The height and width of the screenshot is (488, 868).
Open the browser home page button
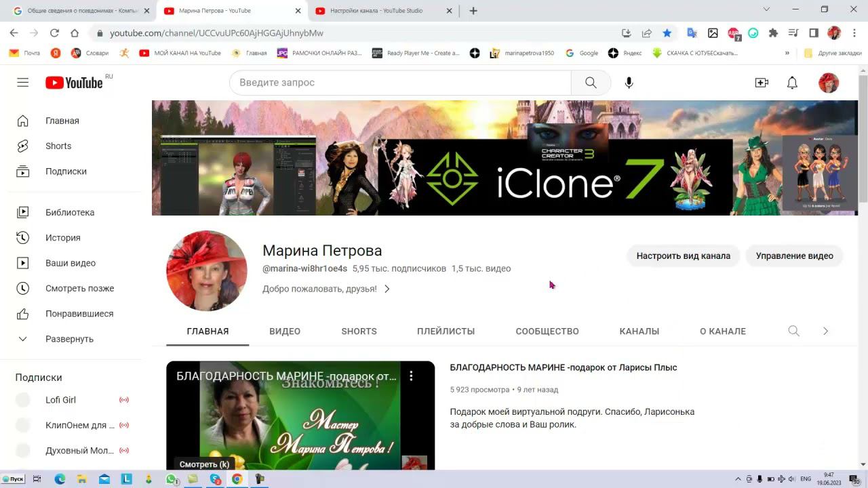75,33
